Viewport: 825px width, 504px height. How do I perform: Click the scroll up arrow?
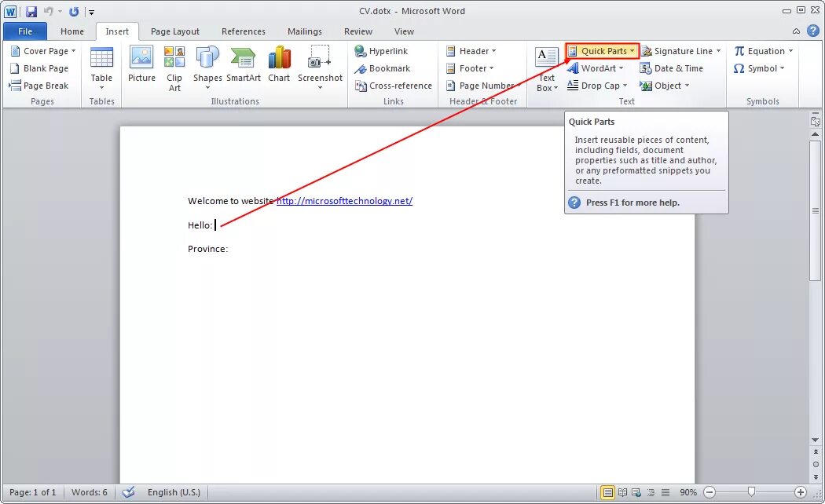point(815,134)
